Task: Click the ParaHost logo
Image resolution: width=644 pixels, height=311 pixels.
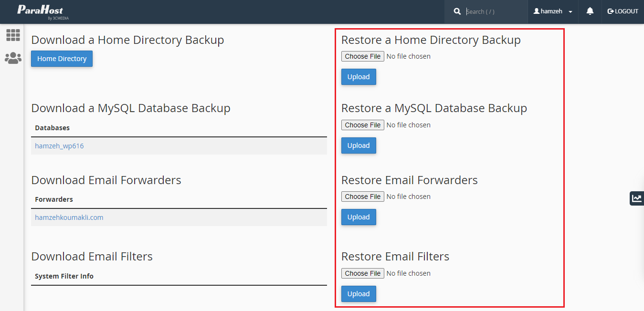Action: [40, 12]
